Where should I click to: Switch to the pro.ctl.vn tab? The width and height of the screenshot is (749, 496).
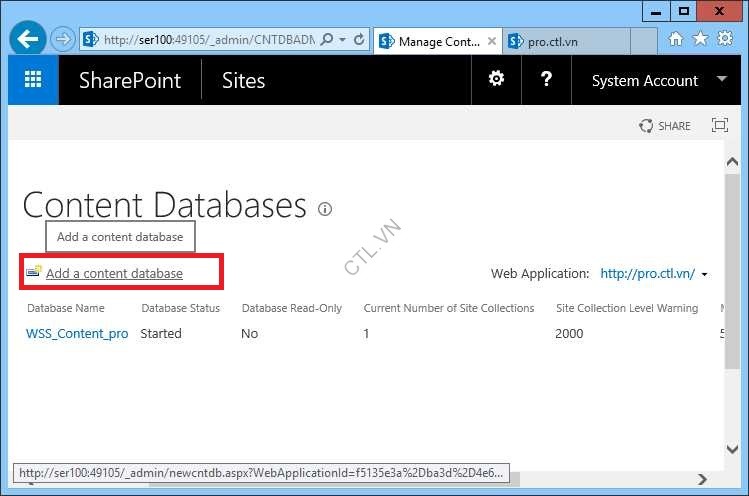pyautogui.click(x=567, y=42)
